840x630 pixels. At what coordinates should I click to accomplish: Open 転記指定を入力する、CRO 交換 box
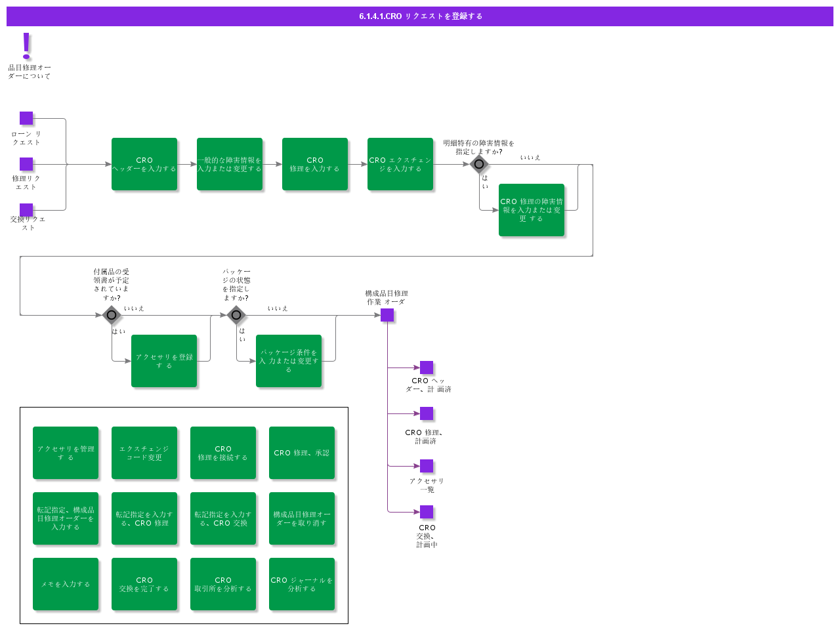click(223, 518)
